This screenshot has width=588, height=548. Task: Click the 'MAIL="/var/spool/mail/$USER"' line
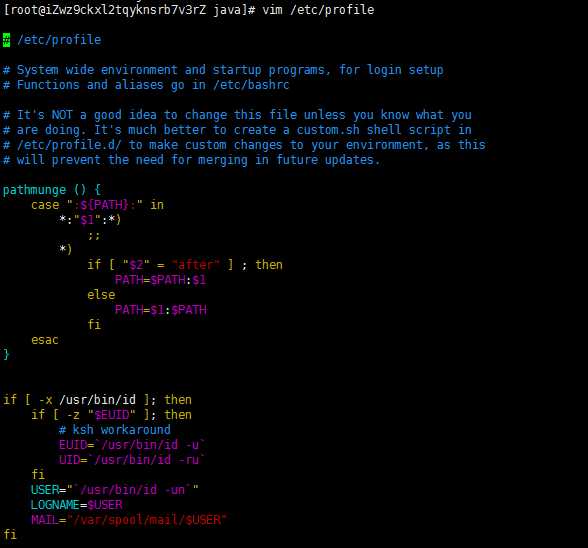[x=129, y=520]
